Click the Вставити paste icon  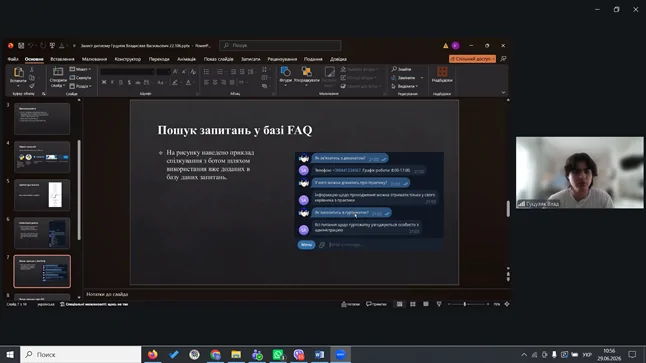point(18,75)
